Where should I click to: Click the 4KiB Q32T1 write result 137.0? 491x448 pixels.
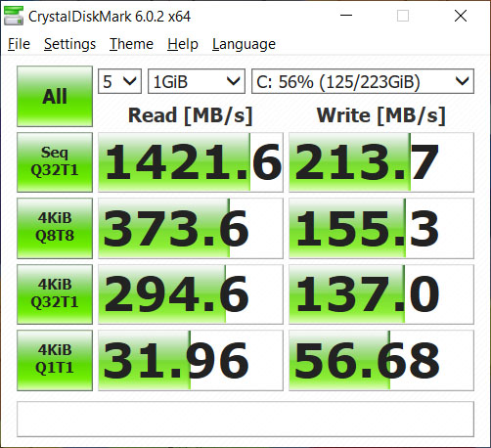381,294
